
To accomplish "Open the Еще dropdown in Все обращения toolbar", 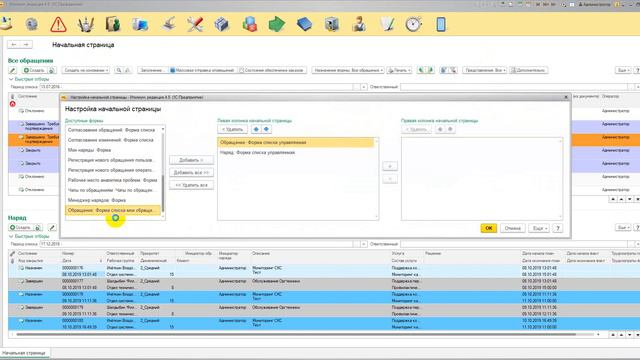I will [623, 70].
